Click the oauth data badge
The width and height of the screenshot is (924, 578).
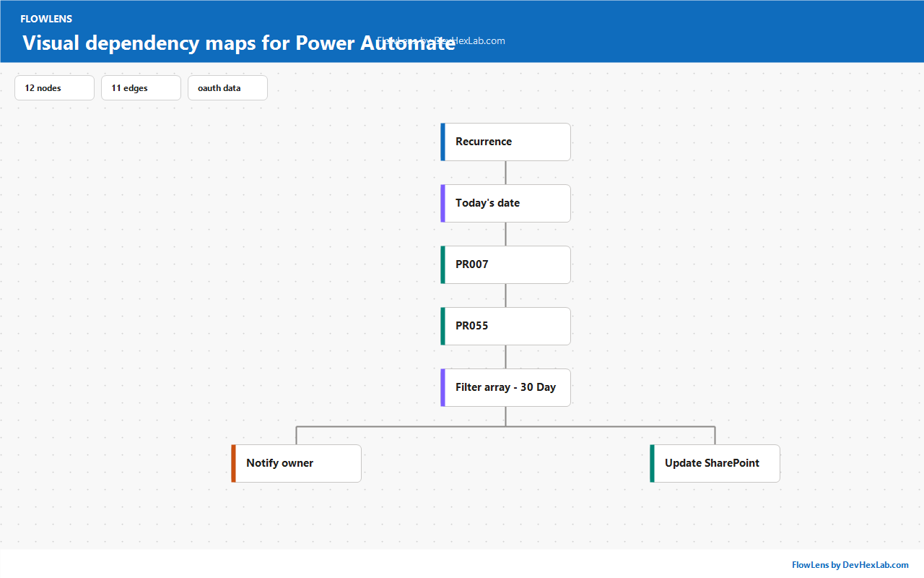tap(227, 88)
